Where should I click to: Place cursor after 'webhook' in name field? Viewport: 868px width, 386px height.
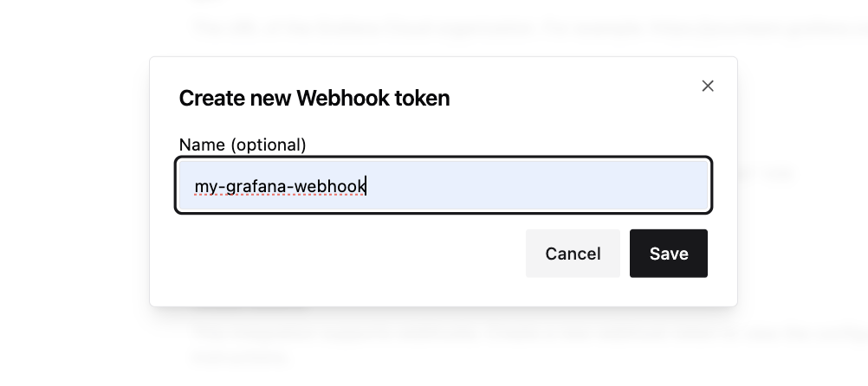pos(366,186)
